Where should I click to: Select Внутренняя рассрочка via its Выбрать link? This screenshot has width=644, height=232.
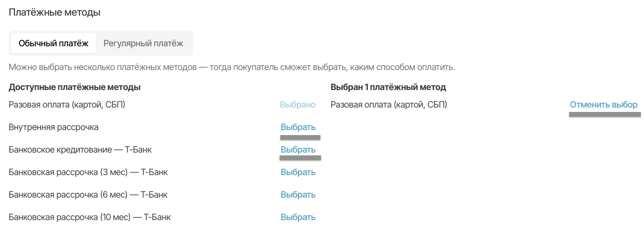298,127
